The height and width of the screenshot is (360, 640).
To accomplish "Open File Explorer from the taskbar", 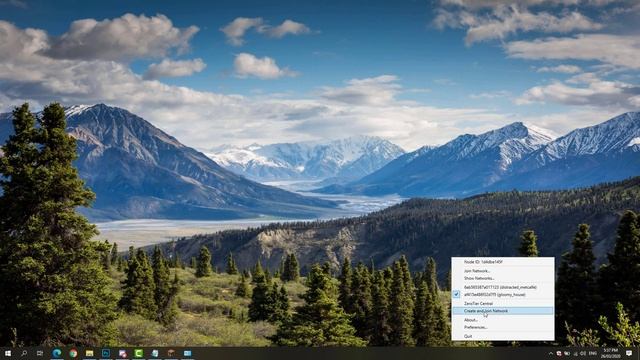I will (89, 353).
